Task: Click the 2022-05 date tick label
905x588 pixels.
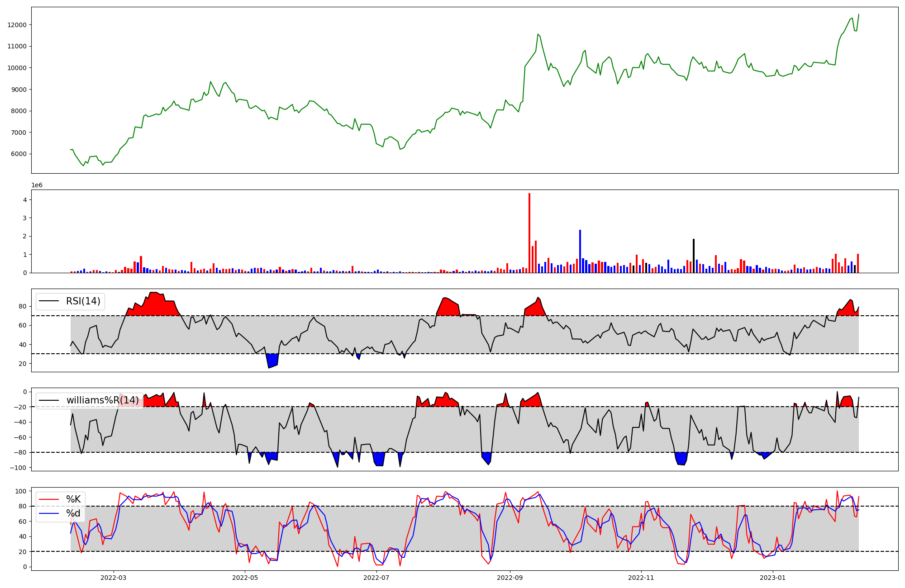Action: 245,578
